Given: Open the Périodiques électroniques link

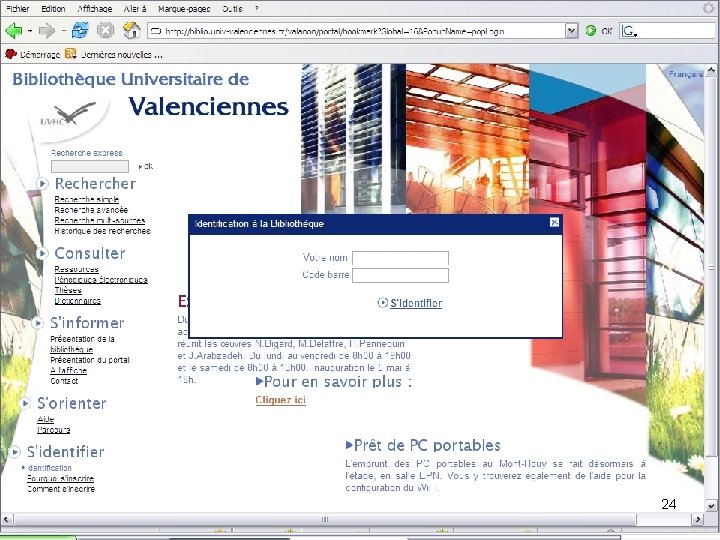Looking at the screenshot, I should pos(101,280).
